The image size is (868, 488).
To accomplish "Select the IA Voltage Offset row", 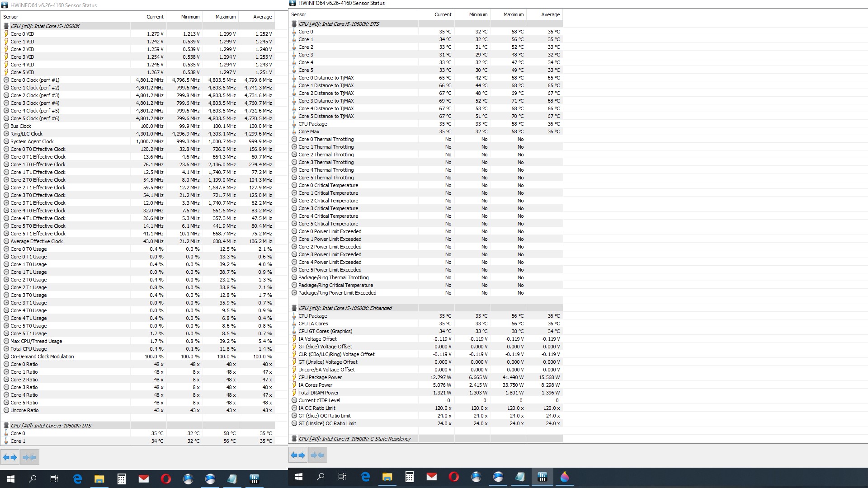I will (x=317, y=339).
